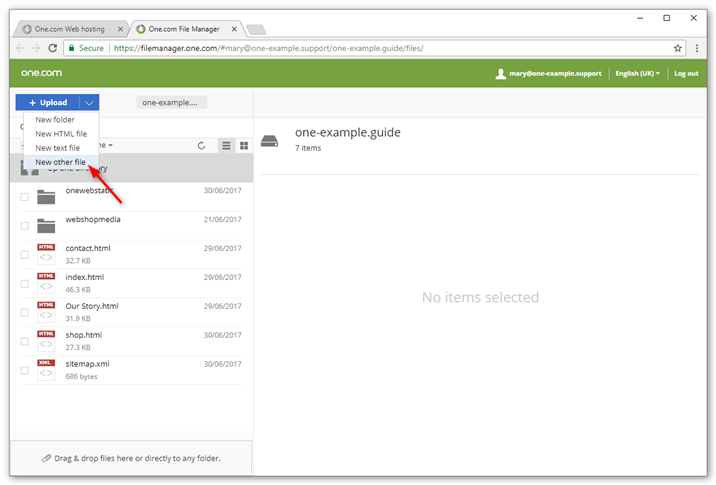
Task: Click the Log out link
Action: tap(686, 74)
